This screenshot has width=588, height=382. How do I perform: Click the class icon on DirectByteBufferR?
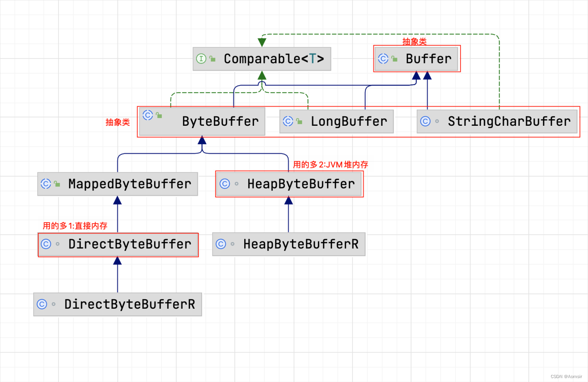[x=42, y=304]
